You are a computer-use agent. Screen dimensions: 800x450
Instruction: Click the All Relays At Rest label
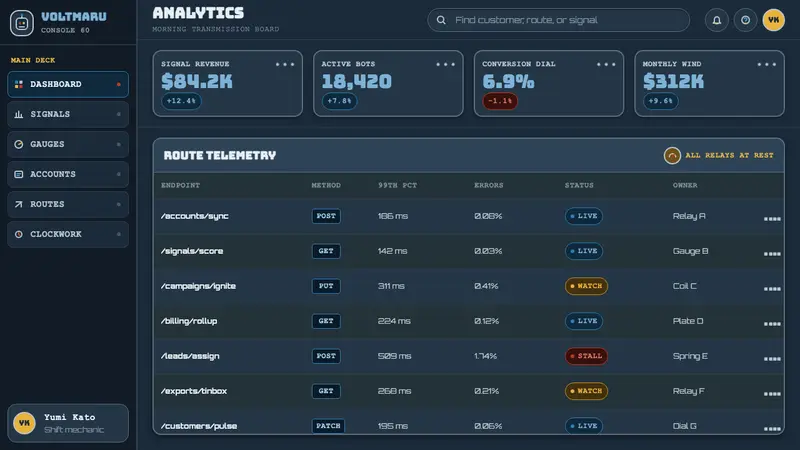729,155
